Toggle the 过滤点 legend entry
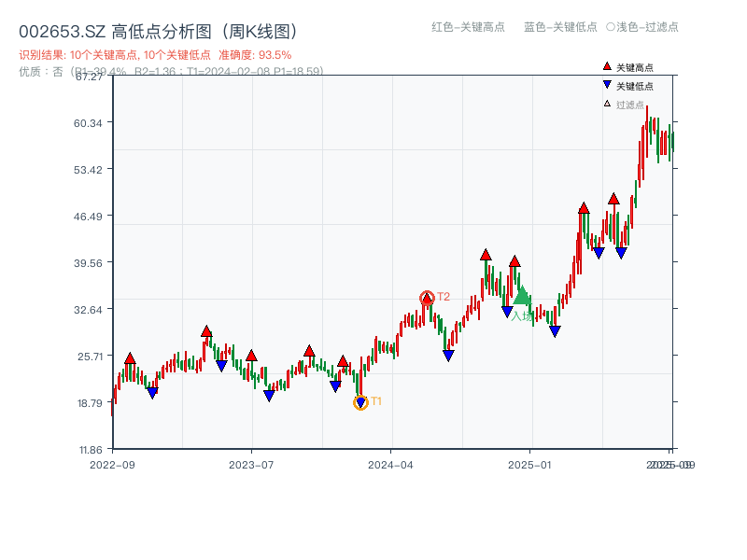Viewport: 747px width, 560px height. (624, 105)
